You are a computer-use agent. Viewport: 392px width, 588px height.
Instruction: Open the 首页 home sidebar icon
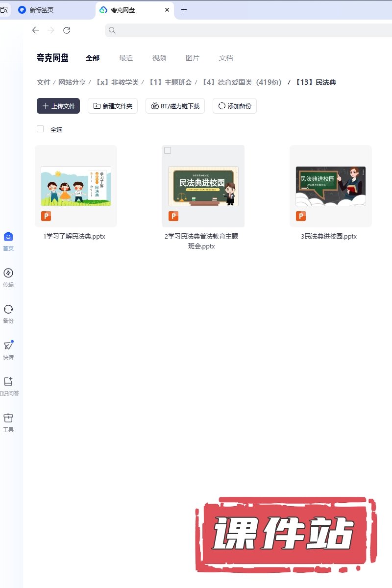pyautogui.click(x=8, y=237)
